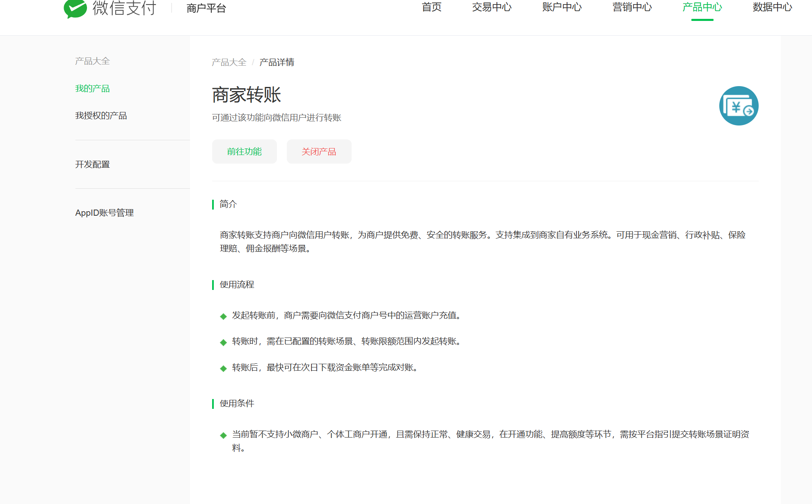Click the WeChat Pay green logo icon

(x=75, y=8)
